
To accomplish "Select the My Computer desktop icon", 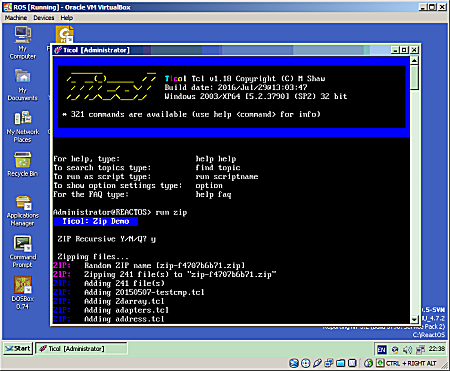I will 23,35.
